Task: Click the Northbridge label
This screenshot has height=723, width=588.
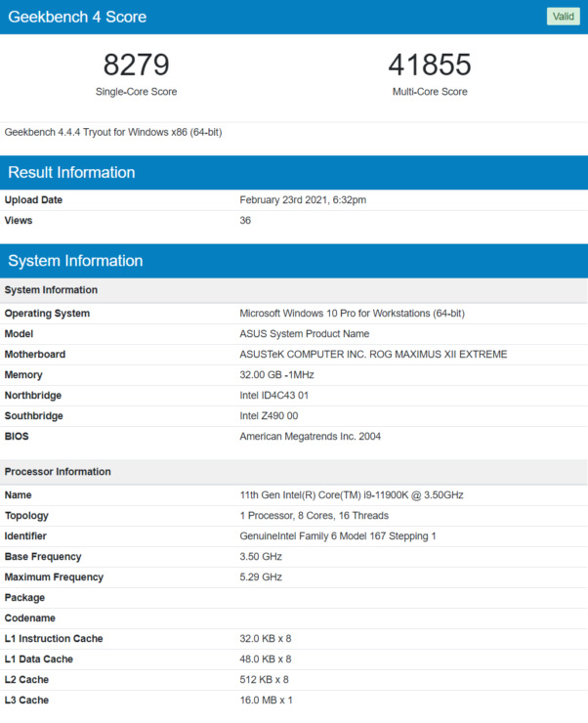Action: coord(33,396)
